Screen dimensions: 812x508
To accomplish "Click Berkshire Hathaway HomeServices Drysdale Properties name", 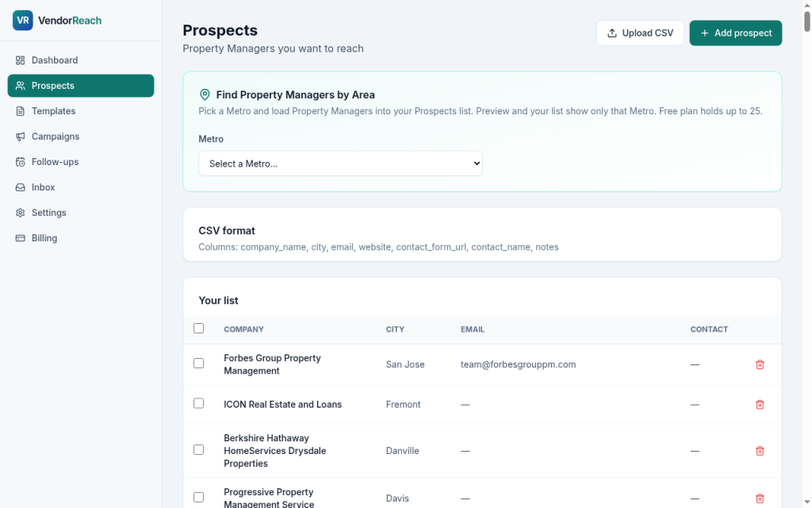I will pyautogui.click(x=275, y=451).
